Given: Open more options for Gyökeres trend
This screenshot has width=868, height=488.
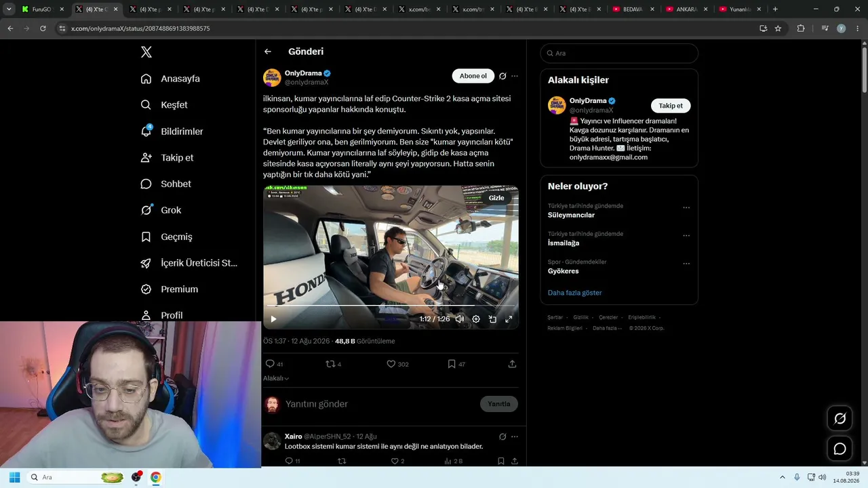Looking at the screenshot, I should [x=686, y=263].
